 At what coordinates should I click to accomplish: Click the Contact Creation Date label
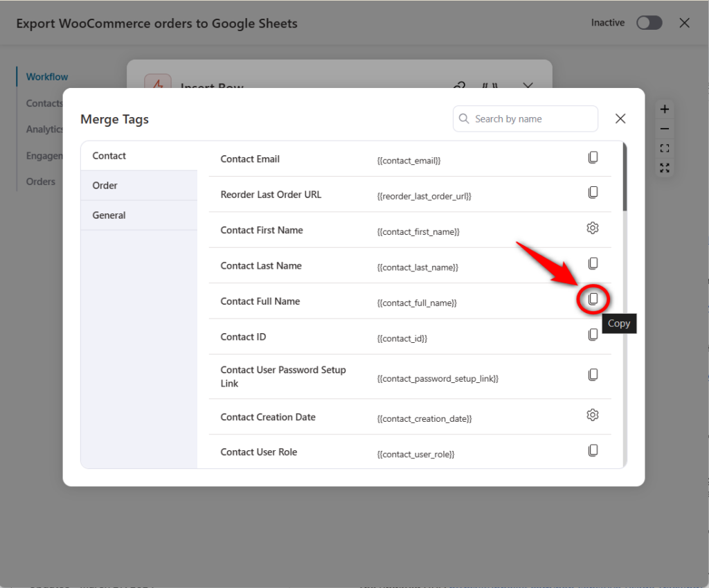coord(268,417)
